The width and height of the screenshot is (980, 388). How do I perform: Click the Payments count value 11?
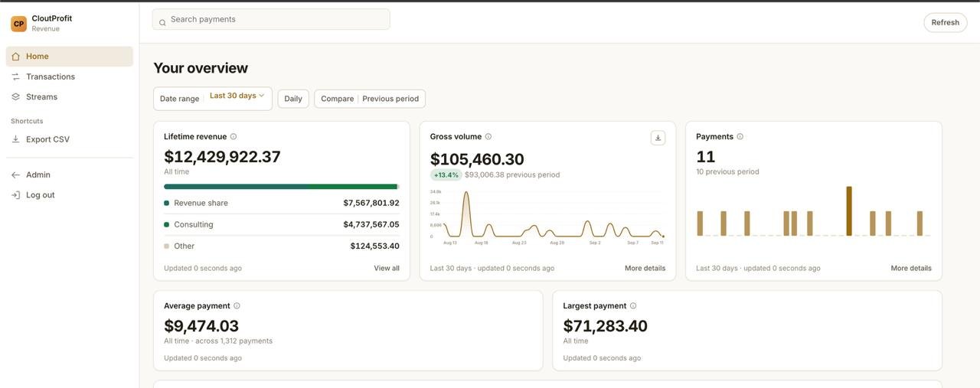(x=706, y=157)
